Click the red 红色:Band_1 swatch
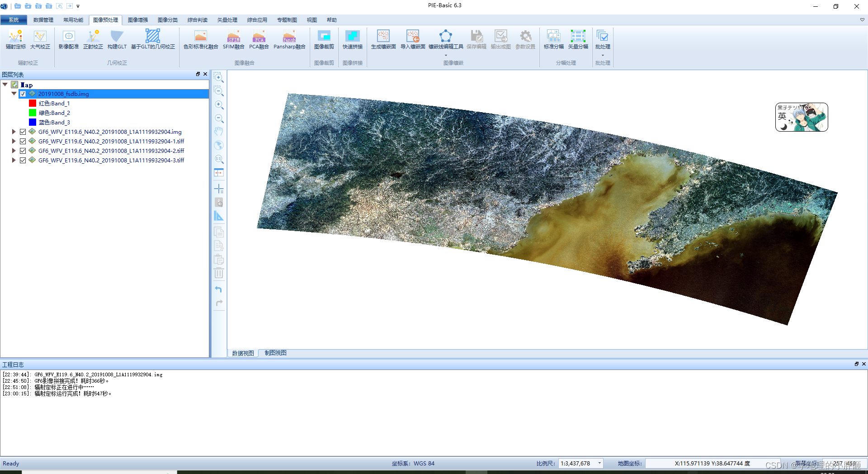This screenshot has height=474, width=868. tap(33, 103)
